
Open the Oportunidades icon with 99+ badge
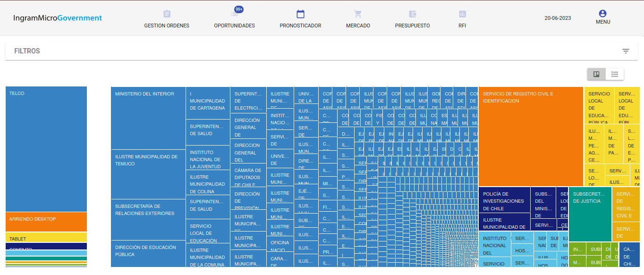click(x=235, y=14)
